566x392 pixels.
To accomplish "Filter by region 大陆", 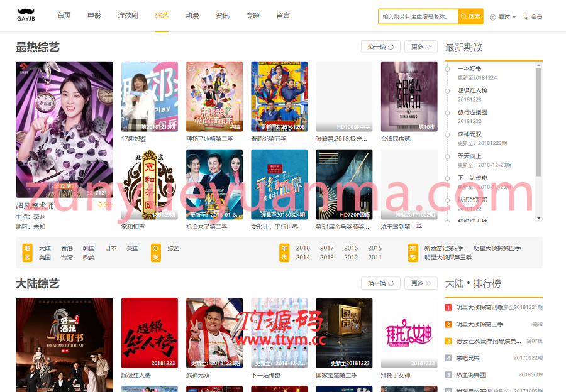I will (45, 248).
